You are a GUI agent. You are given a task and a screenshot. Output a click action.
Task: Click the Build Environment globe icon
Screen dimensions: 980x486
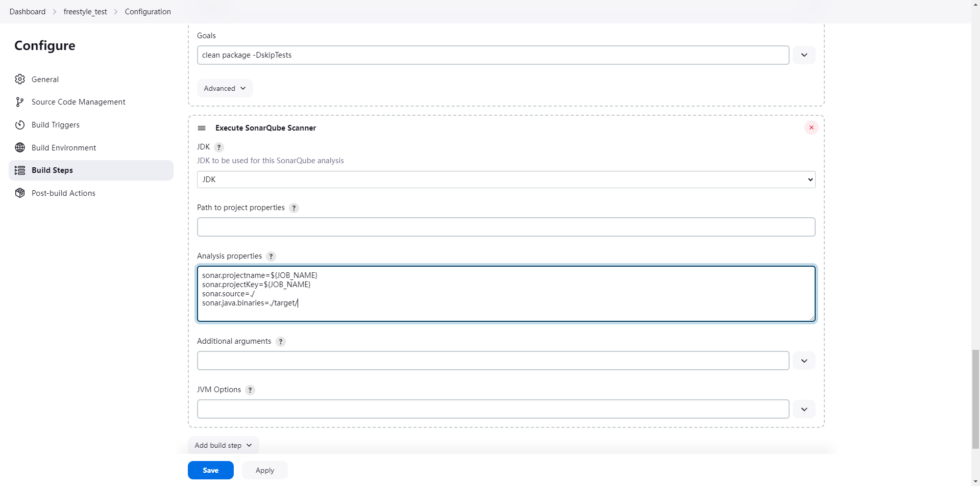tap(20, 148)
